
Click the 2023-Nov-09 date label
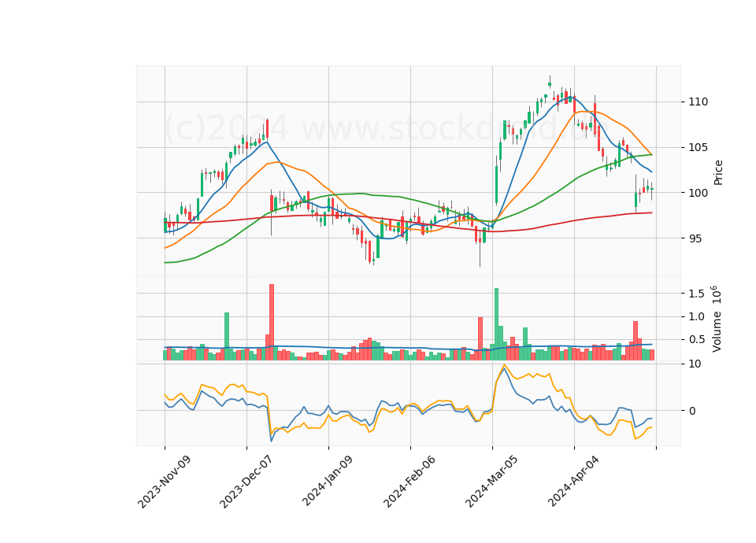[165, 482]
